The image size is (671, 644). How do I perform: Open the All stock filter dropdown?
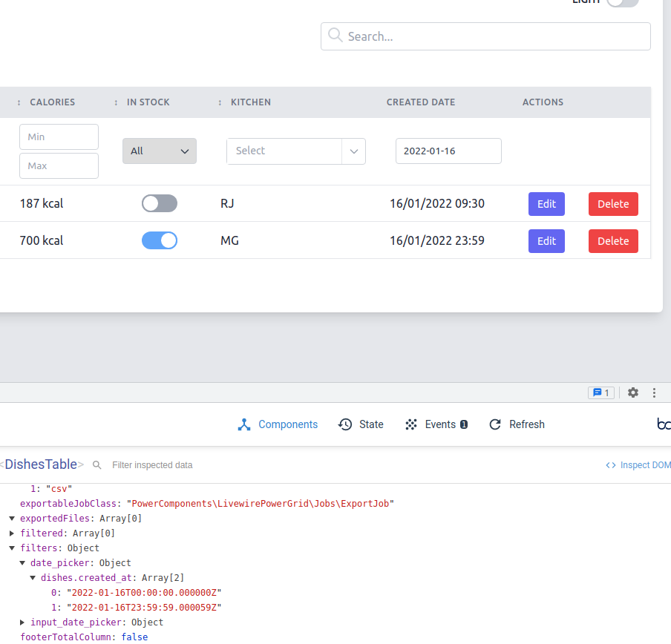[x=159, y=151]
